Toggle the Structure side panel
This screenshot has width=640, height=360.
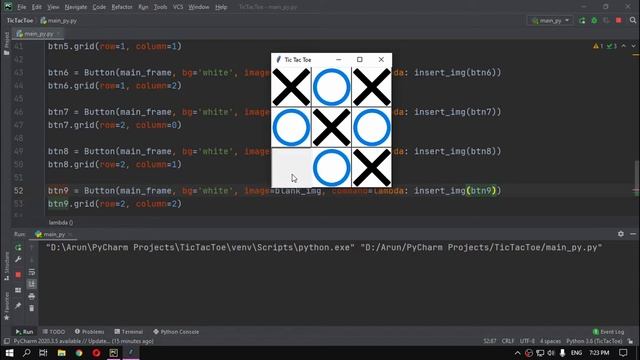click(x=6, y=266)
